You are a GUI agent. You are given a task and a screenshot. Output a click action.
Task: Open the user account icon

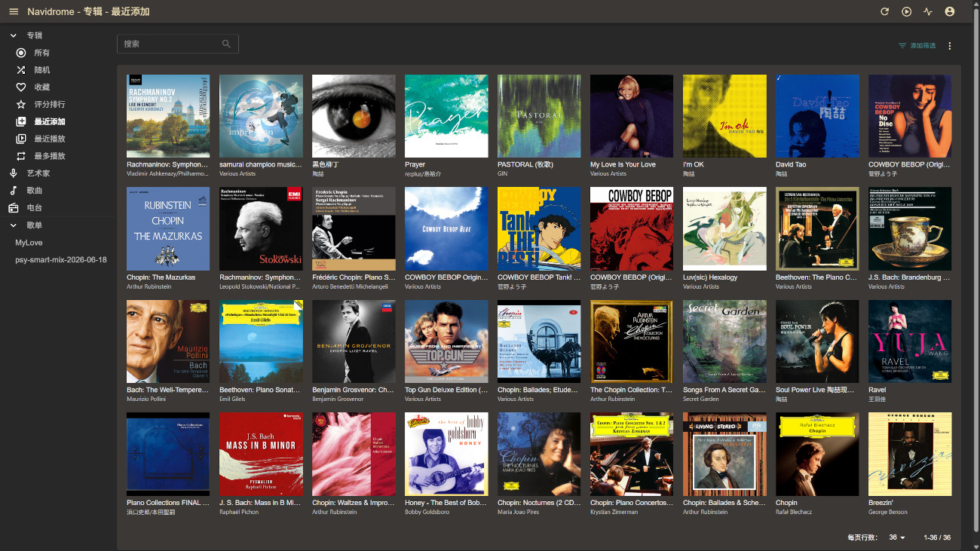tap(950, 11)
